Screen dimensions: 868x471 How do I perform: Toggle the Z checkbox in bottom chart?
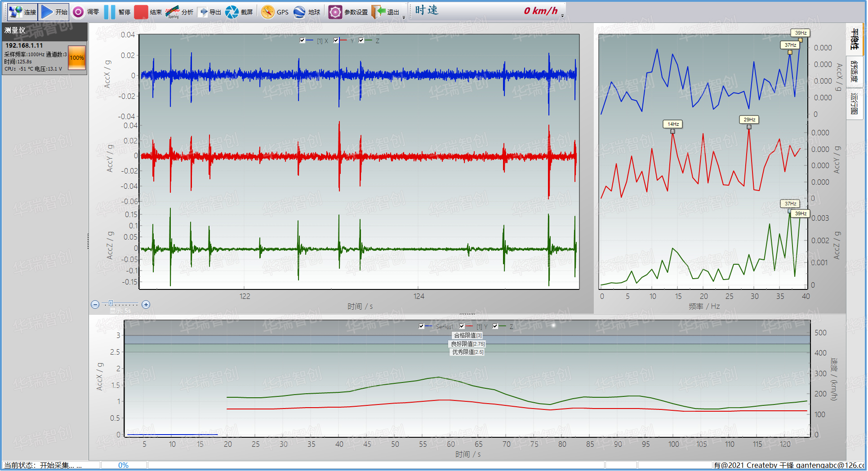495,326
